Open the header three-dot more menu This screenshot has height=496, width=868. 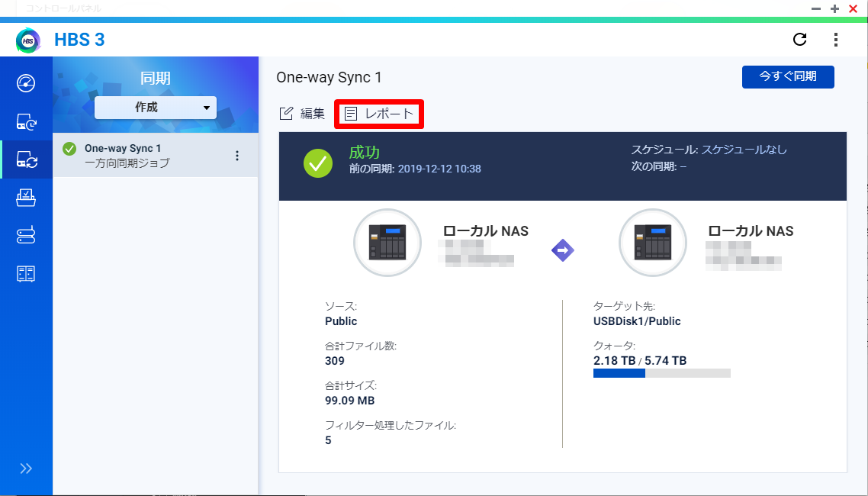(836, 40)
